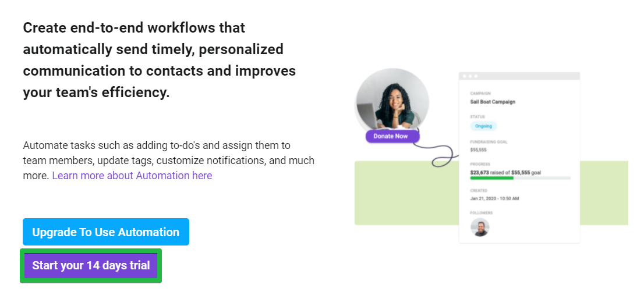This screenshot has width=644, height=306.
Task: Click the Automate tasks description paragraph
Action: coord(168,161)
